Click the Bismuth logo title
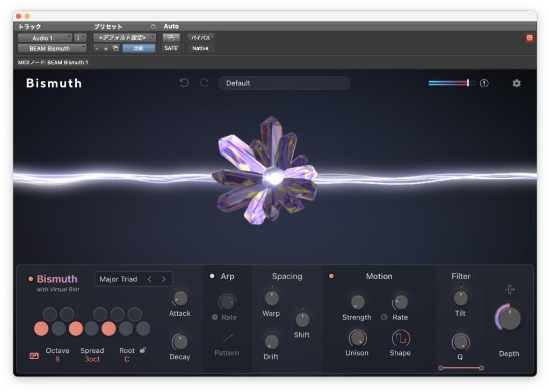Viewport: 550px width, 392px height. (54, 83)
